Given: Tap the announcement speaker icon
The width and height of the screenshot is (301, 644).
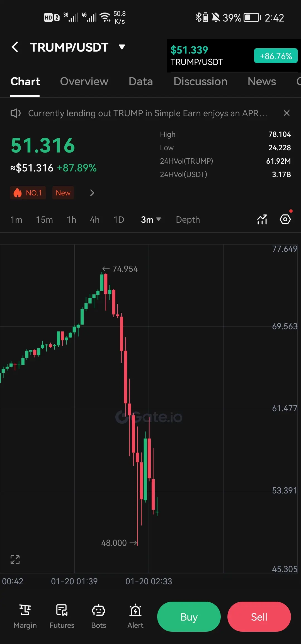Looking at the screenshot, I should click(16, 113).
